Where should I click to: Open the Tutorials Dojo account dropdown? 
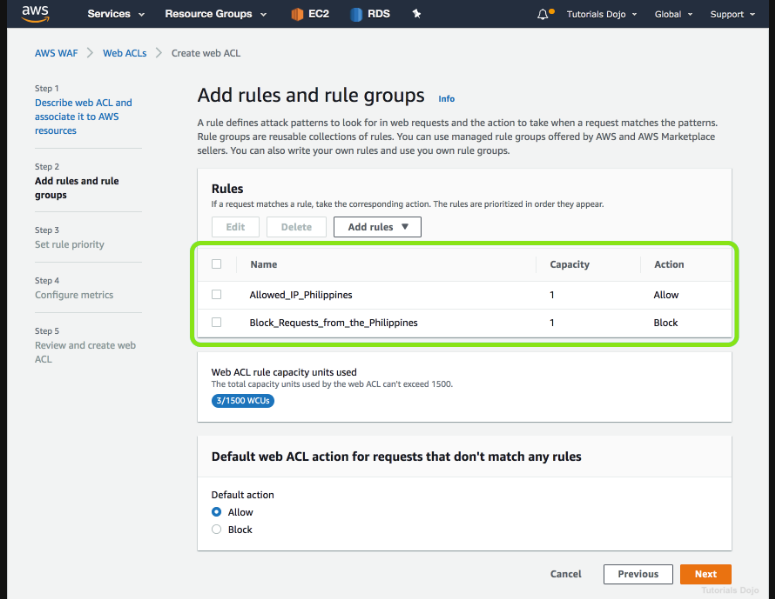pyautogui.click(x=602, y=14)
